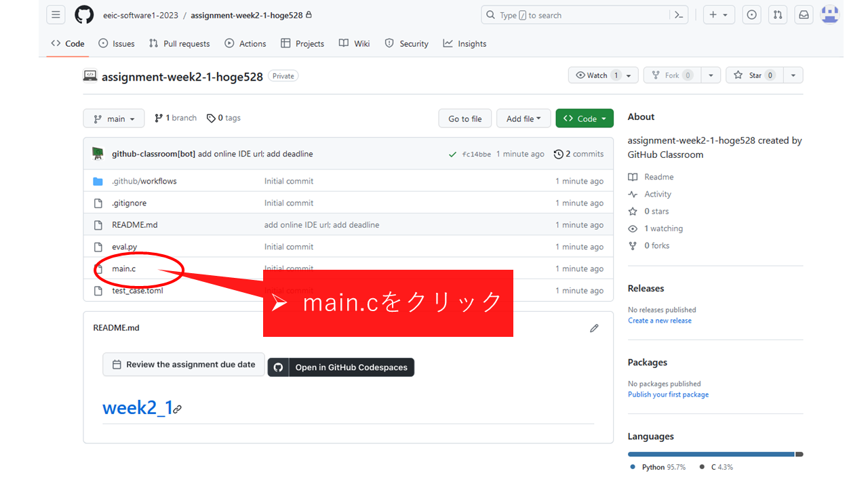
Task: Open the main.c file
Action: click(x=124, y=268)
